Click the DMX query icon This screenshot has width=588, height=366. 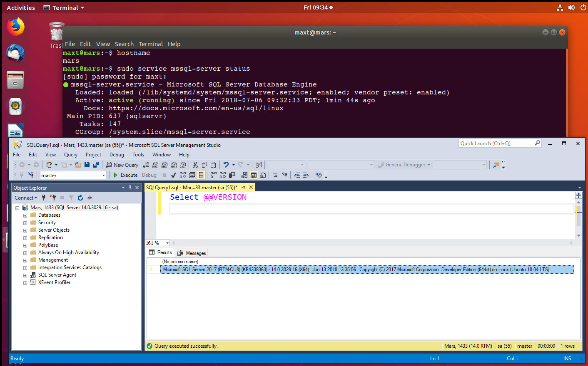pyautogui.click(x=164, y=165)
